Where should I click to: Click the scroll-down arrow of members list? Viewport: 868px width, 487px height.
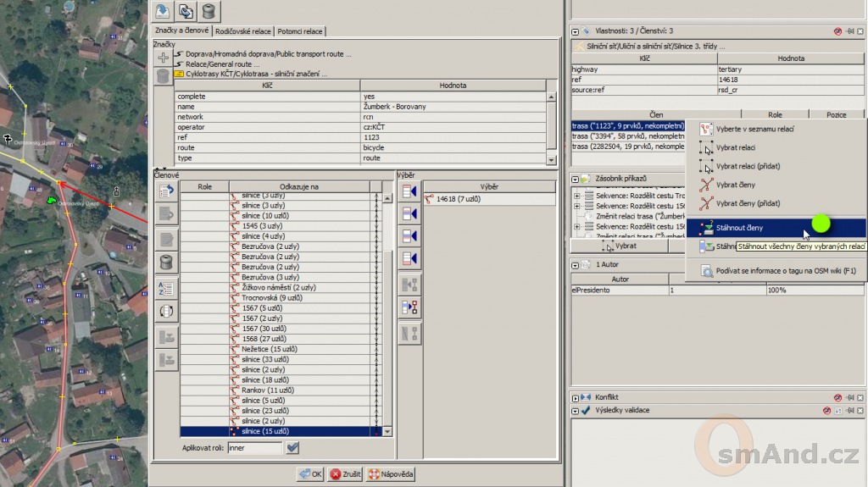click(x=387, y=432)
